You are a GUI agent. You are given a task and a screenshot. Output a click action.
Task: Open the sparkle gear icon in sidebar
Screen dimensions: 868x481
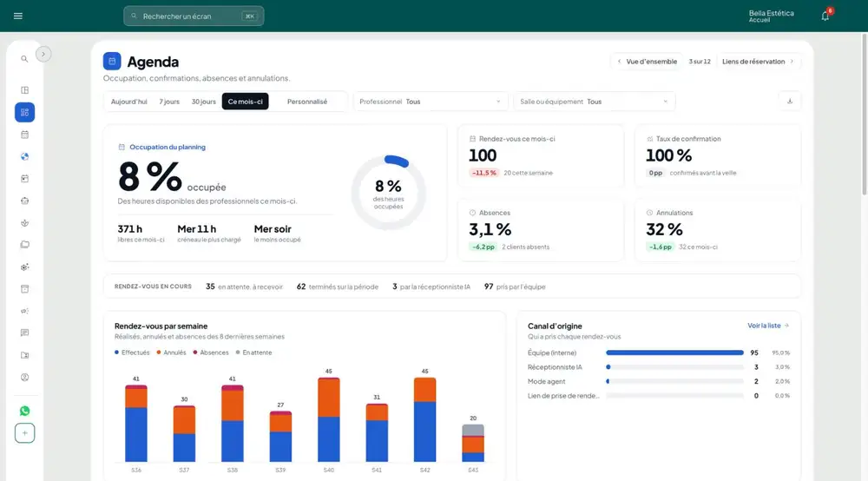[24, 267]
